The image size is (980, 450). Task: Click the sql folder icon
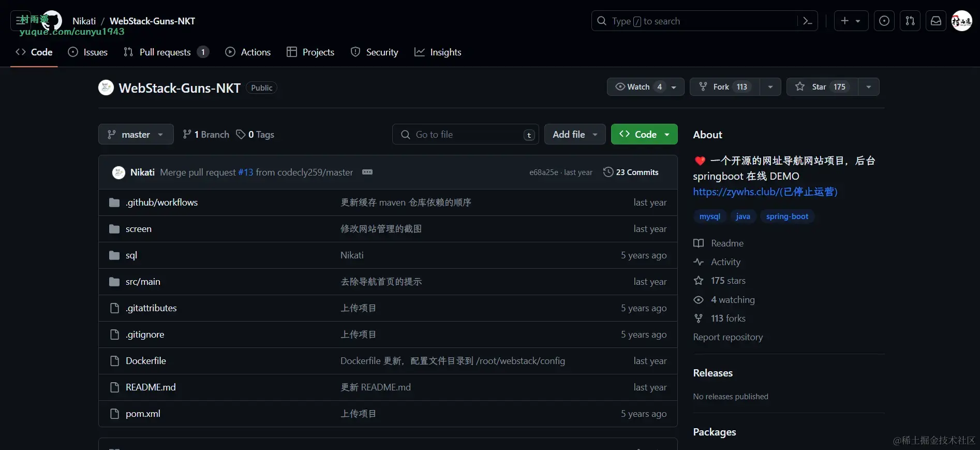point(114,255)
